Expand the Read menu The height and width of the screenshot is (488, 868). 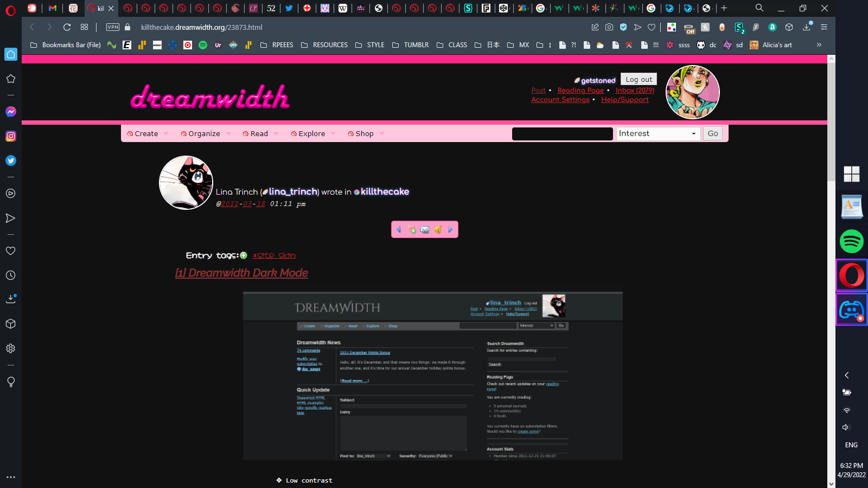(260, 133)
